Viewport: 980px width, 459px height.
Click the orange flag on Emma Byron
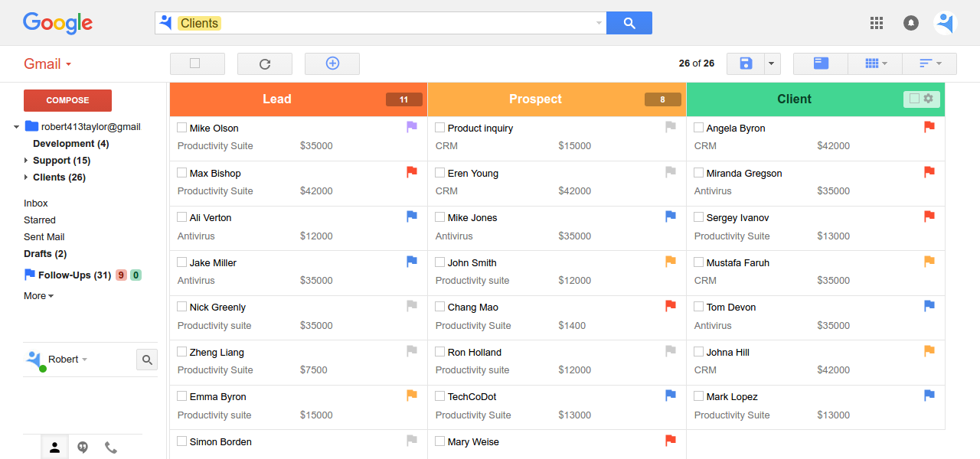point(412,396)
